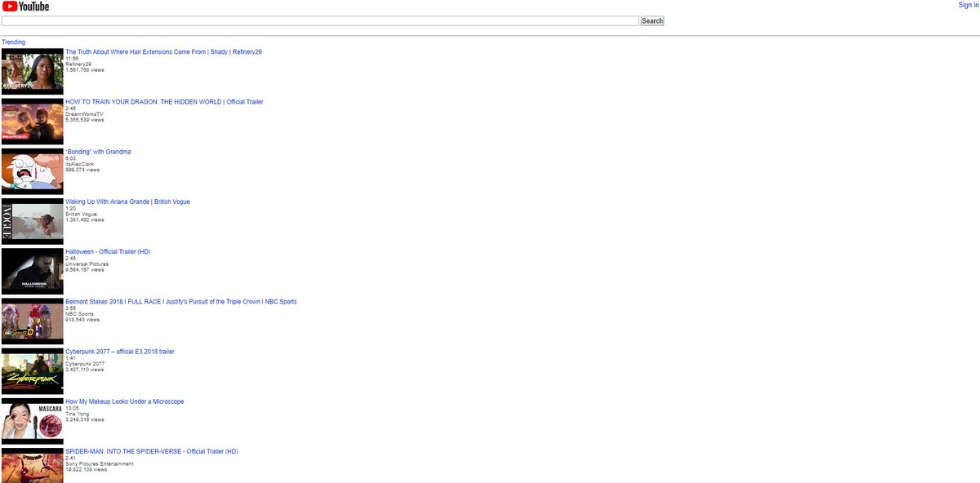
Task: Click the Tina Yong channel name
Action: point(77,413)
